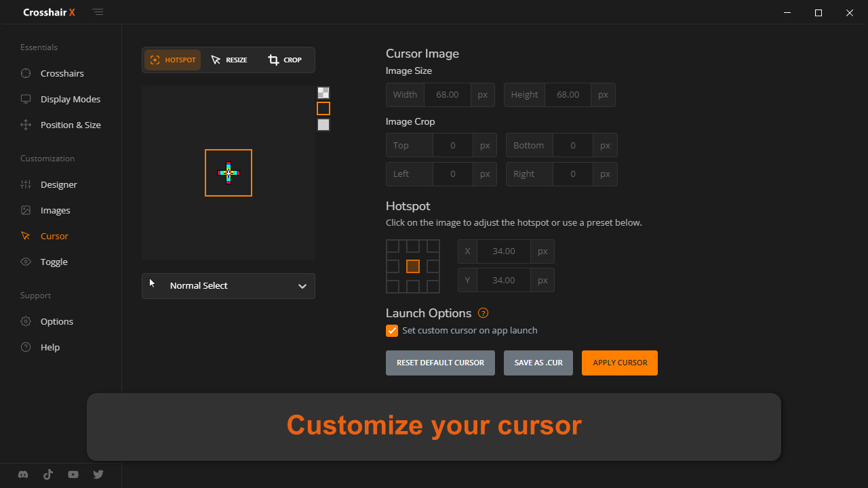This screenshot has width=868, height=488.
Task: Activate the Hotspot tool
Action: [x=173, y=60]
